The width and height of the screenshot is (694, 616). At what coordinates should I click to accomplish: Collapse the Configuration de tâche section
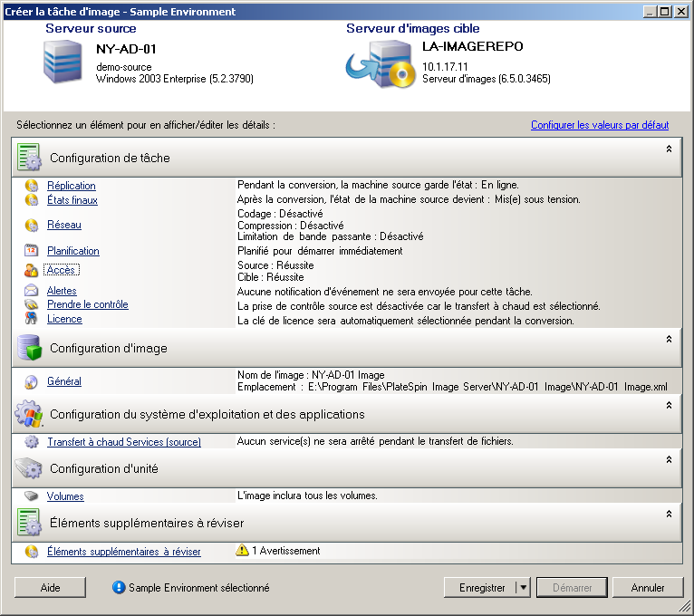tap(669, 149)
